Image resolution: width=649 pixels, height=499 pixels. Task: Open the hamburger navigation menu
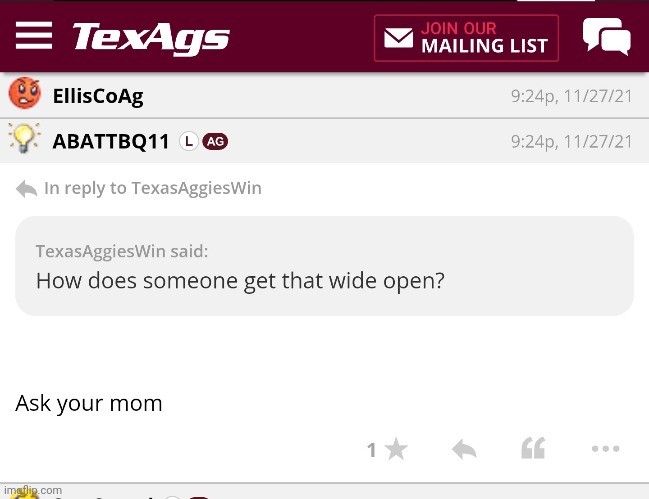click(x=34, y=36)
